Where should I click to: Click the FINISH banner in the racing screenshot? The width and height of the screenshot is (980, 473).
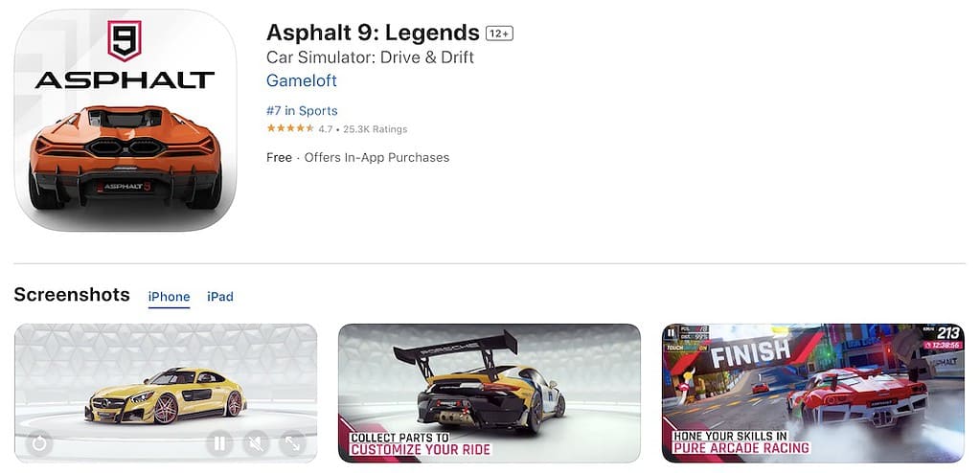750,352
